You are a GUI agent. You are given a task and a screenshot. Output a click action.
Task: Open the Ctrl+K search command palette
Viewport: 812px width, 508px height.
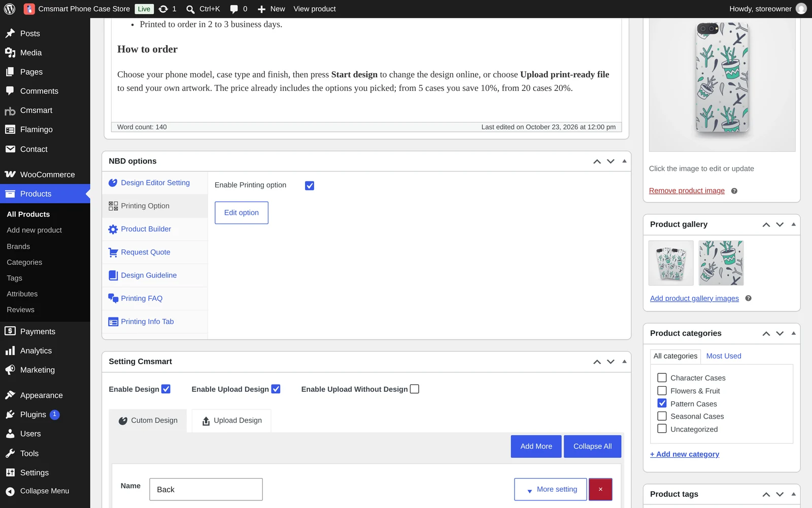point(203,9)
